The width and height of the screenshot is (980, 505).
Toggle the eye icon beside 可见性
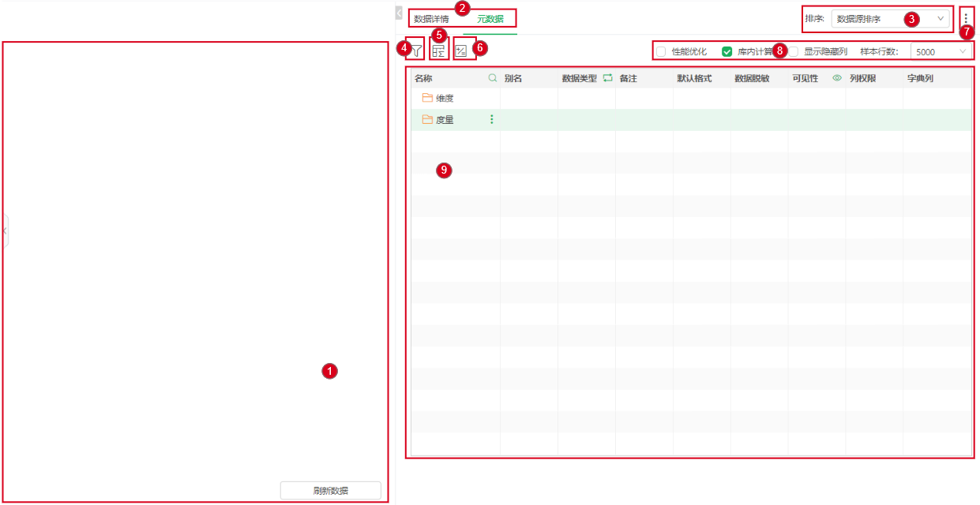tap(837, 78)
